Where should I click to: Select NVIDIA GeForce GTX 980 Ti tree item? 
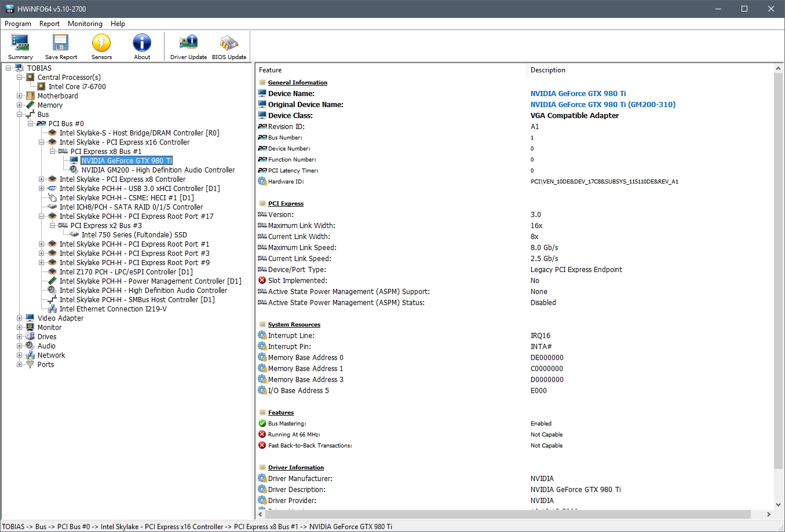(126, 161)
